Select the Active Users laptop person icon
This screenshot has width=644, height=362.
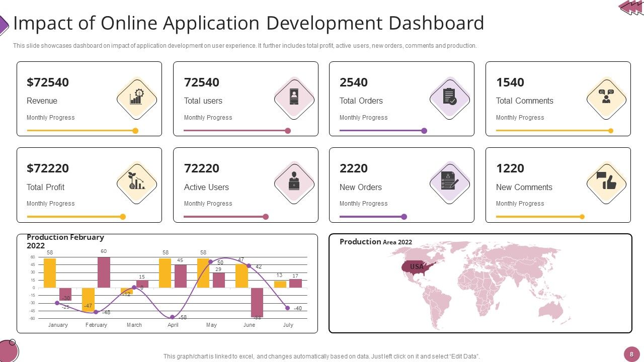(x=294, y=183)
